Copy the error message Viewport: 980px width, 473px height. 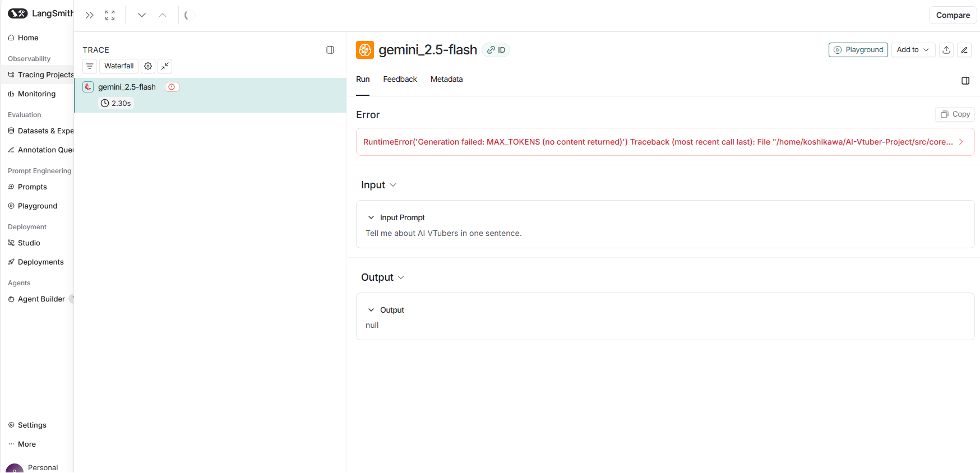click(x=955, y=114)
